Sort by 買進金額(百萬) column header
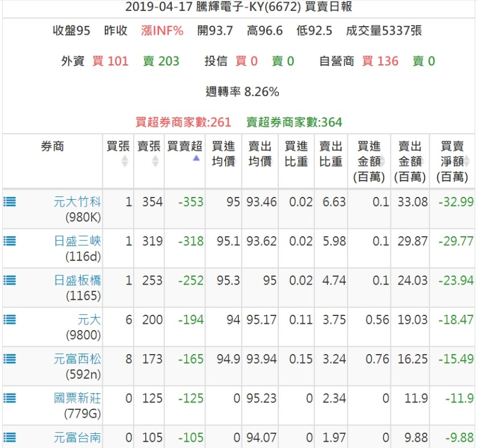Viewport: 478px width, 448px height. (x=369, y=162)
